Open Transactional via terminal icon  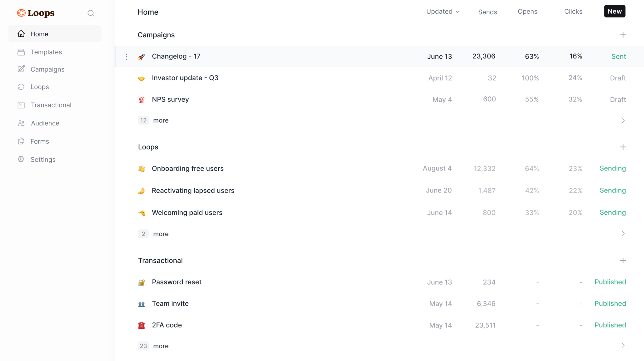(21, 105)
